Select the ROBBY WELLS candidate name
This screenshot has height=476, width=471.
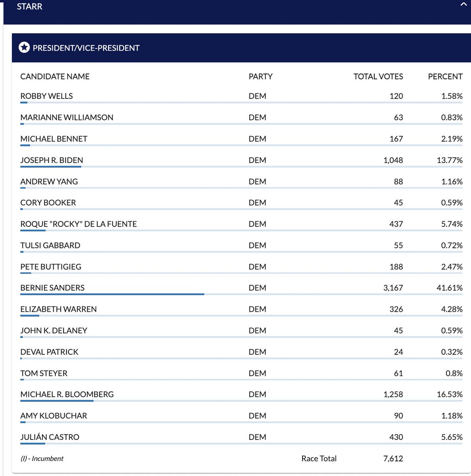(x=46, y=96)
